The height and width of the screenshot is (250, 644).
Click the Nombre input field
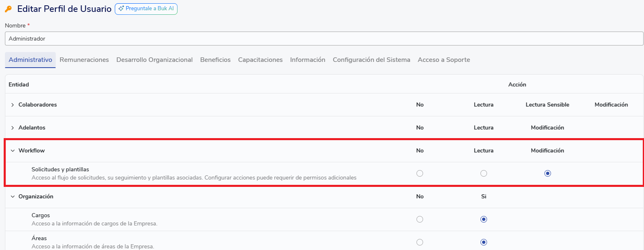pos(324,39)
